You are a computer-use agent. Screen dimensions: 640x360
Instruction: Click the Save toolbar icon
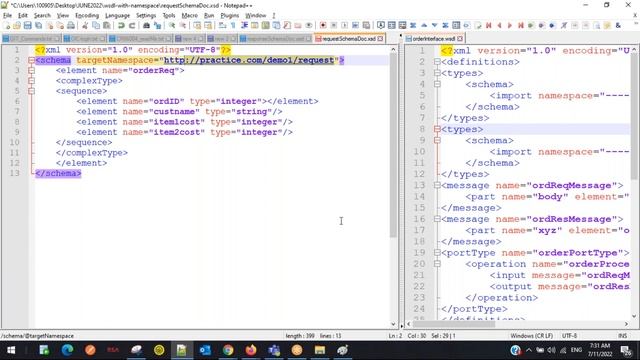27,25
